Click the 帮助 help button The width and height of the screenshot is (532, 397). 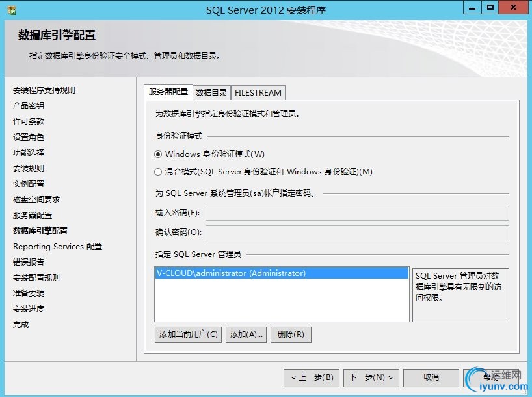(x=490, y=377)
